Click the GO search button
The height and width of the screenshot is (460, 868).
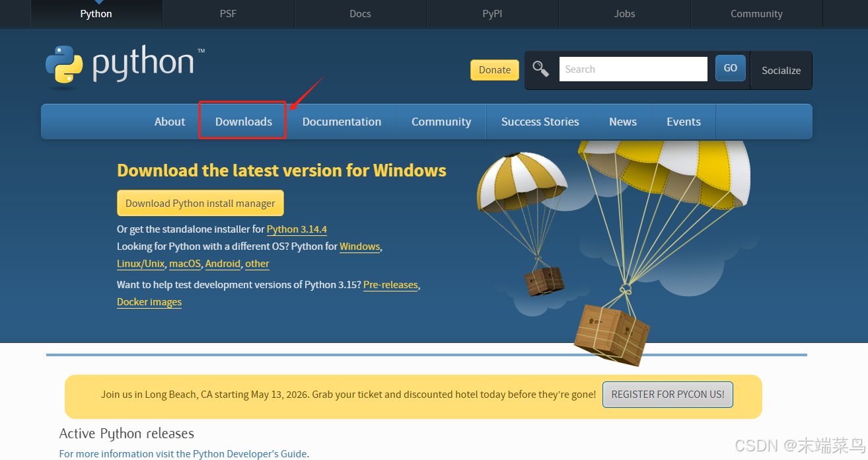pyautogui.click(x=731, y=68)
